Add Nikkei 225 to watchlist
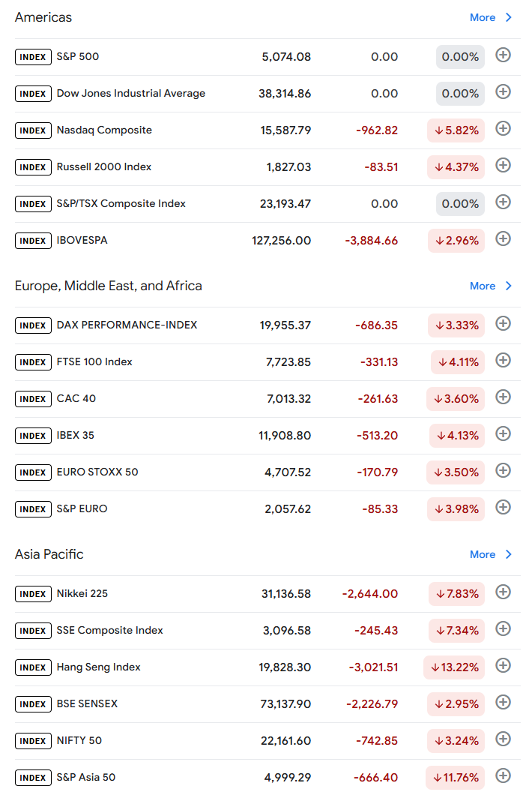Image resolution: width=532 pixels, height=810 pixels. pos(503,592)
